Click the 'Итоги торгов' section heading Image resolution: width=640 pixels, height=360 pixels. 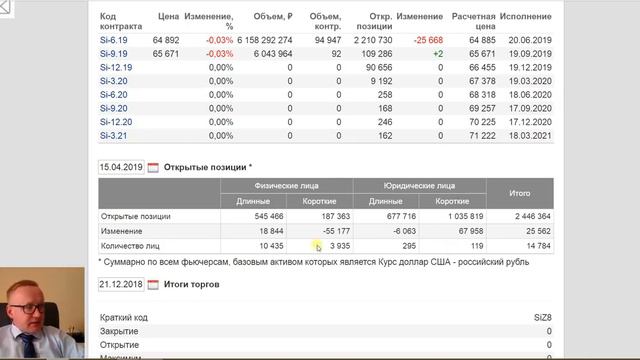tap(191, 284)
